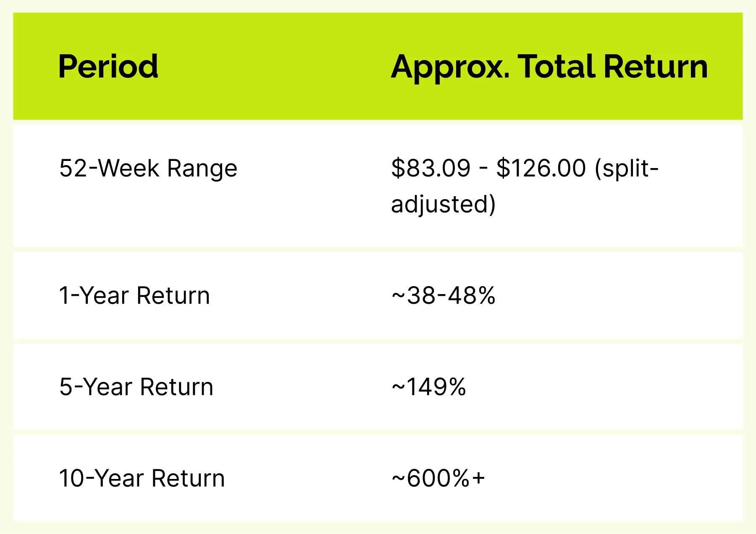Click the word Return in the green header

656,66
